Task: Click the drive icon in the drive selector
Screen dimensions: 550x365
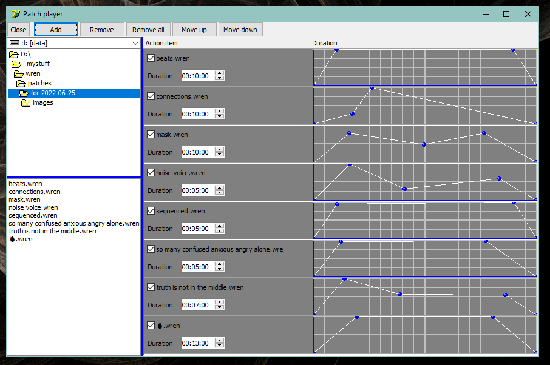Action: [x=14, y=43]
